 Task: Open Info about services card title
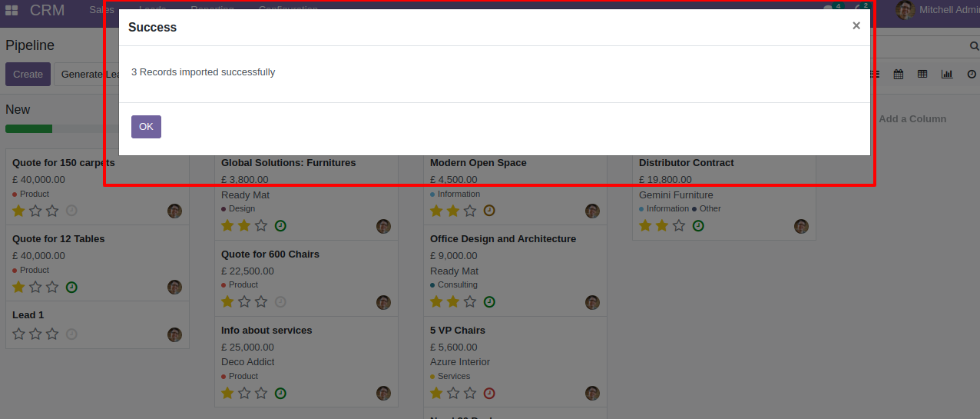point(267,331)
